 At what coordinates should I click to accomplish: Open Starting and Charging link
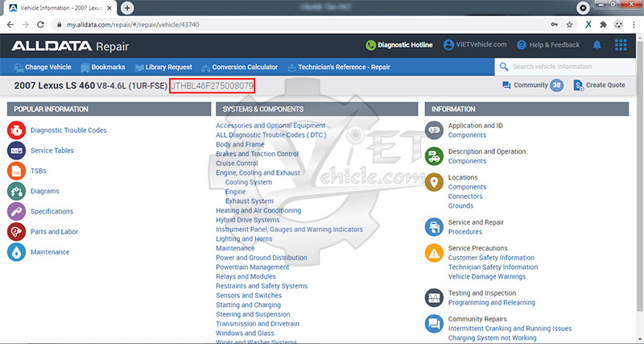tap(249, 305)
